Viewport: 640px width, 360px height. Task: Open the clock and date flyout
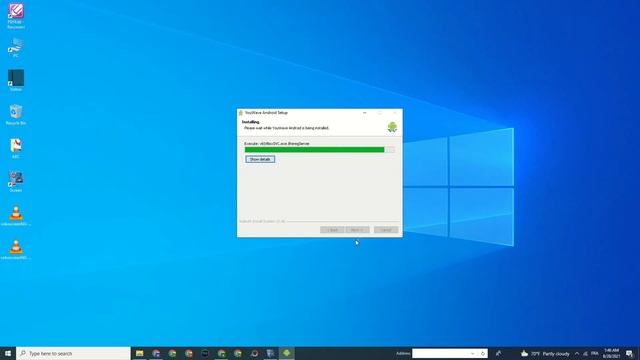[x=611, y=353]
